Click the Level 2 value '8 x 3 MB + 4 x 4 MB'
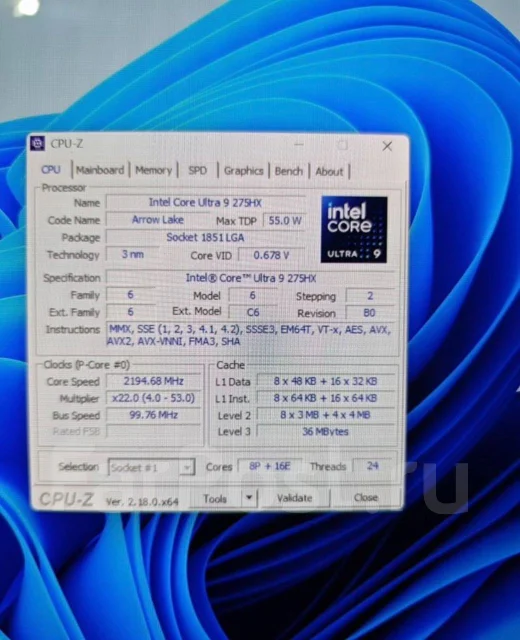Image resolution: width=520 pixels, height=640 pixels. 326,415
